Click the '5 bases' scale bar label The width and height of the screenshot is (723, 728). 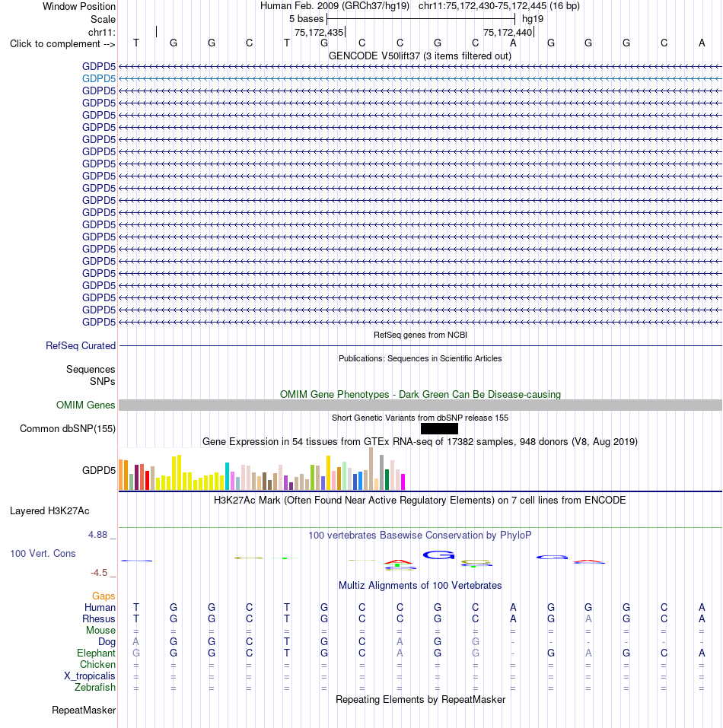pyautogui.click(x=306, y=19)
